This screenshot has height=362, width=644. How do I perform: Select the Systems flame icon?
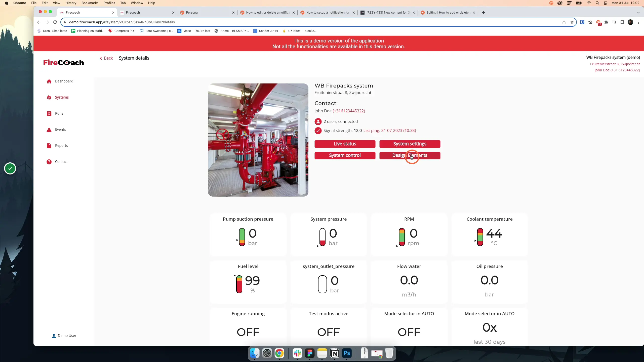[x=49, y=98]
